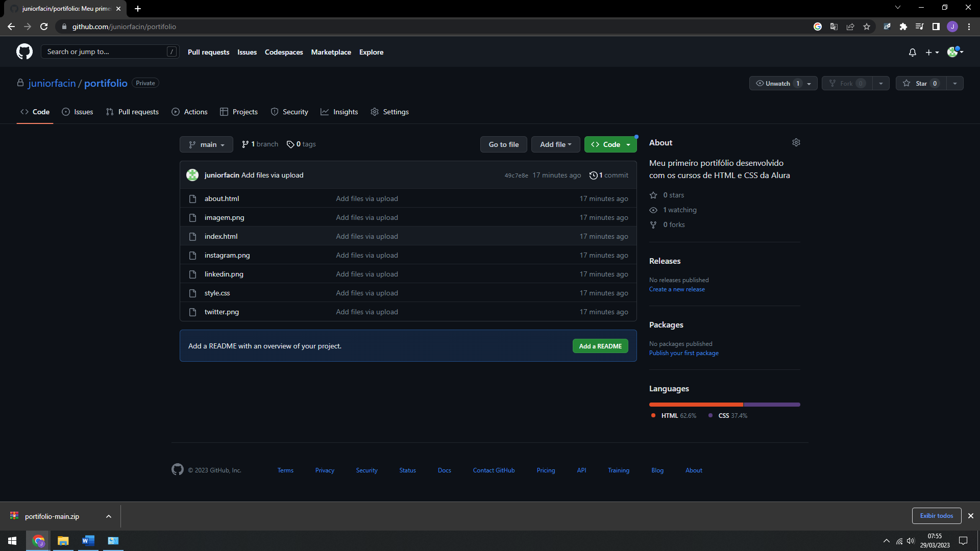This screenshot has height=551, width=980.
Task: Open the Actions tab
Action: [x=190, y=112]
